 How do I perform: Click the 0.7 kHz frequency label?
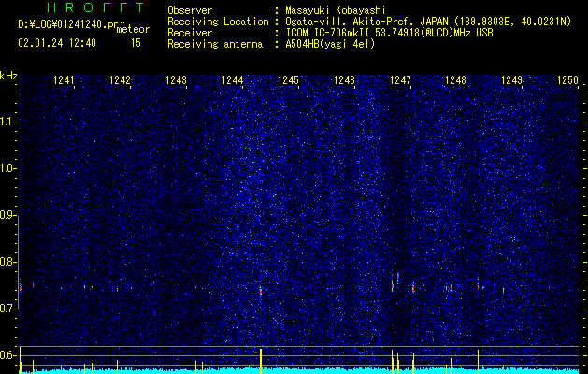coord(7,309)
